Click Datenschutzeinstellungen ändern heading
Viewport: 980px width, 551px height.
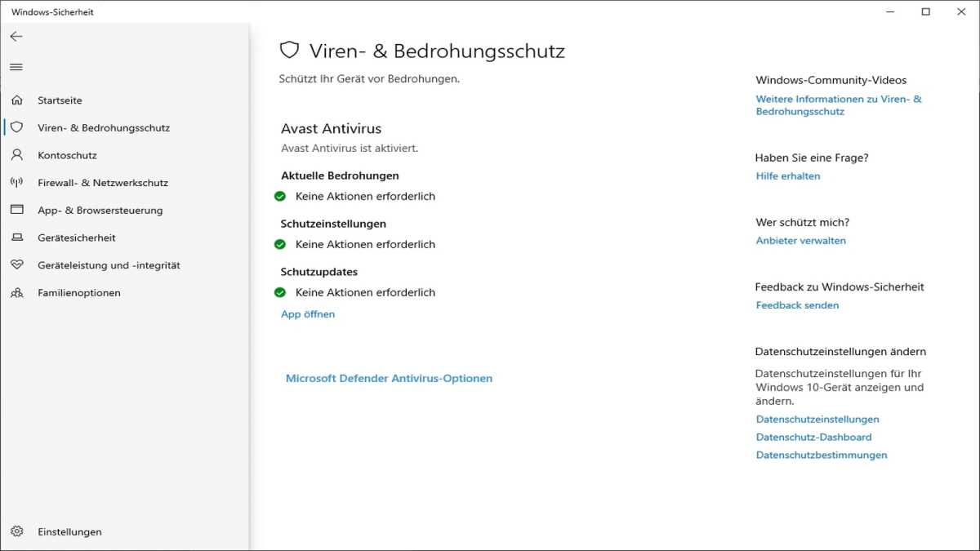pos(840,351)
